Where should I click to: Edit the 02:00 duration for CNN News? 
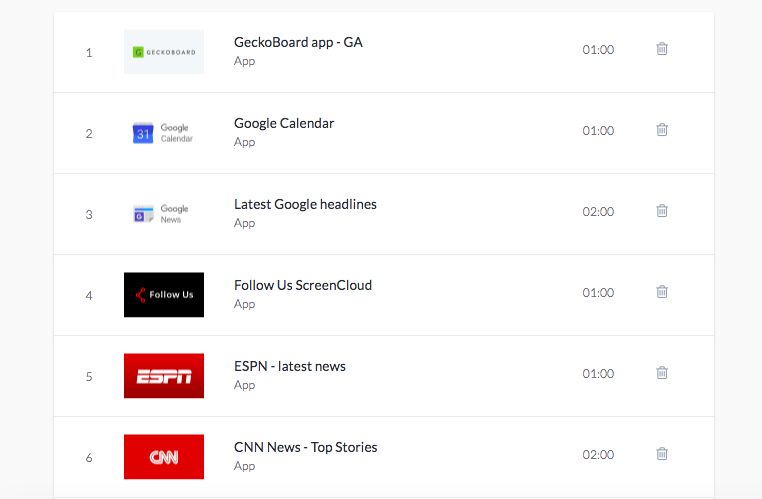[598, 454]
